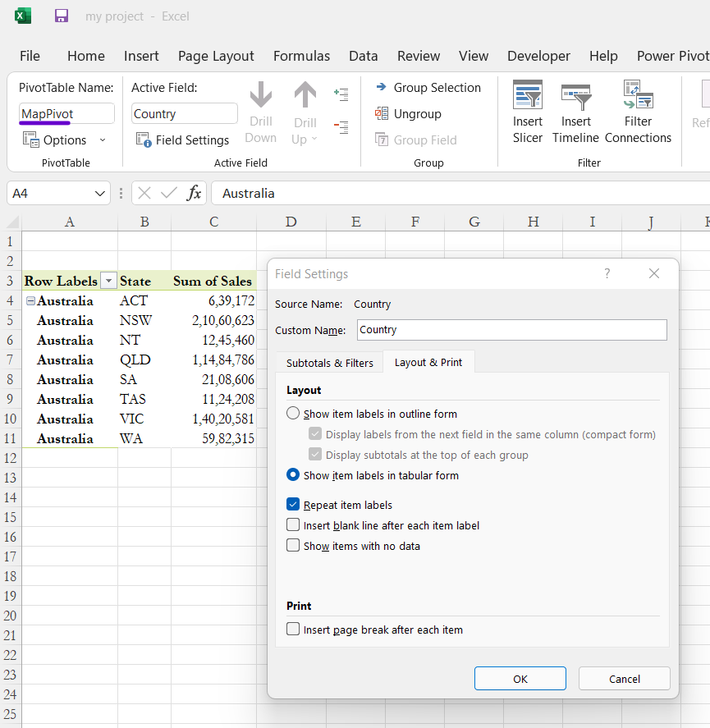The height and width of the screenshot is (728, 710).
Task: Open the Insert Slicer tool
Action: point(528,112)
